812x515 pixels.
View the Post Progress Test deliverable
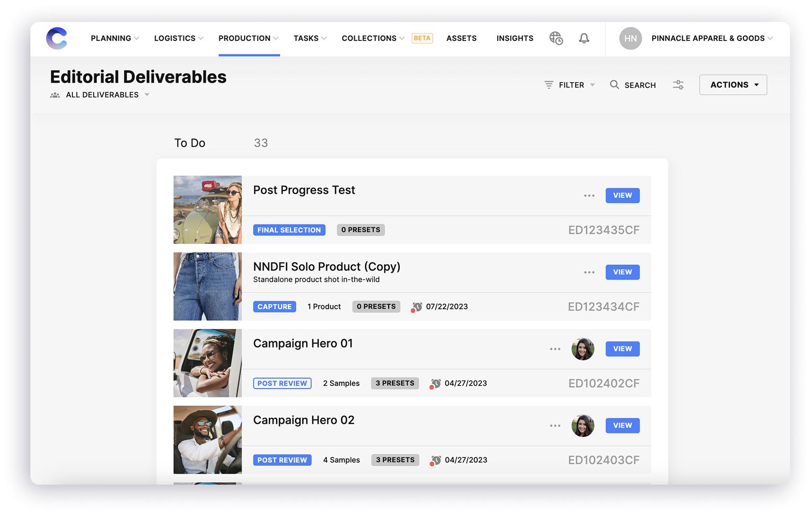pos(622,195)
